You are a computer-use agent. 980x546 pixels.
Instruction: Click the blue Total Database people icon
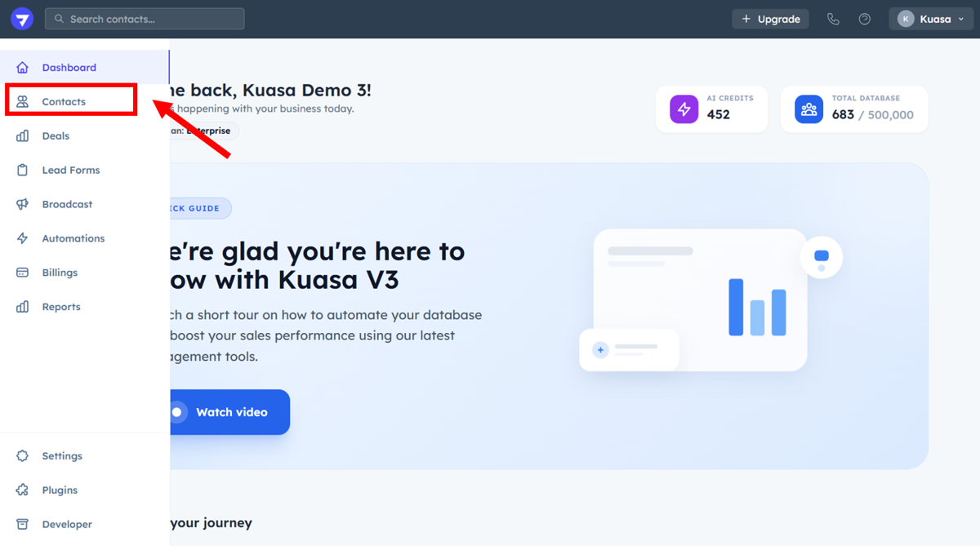[808, 109]
